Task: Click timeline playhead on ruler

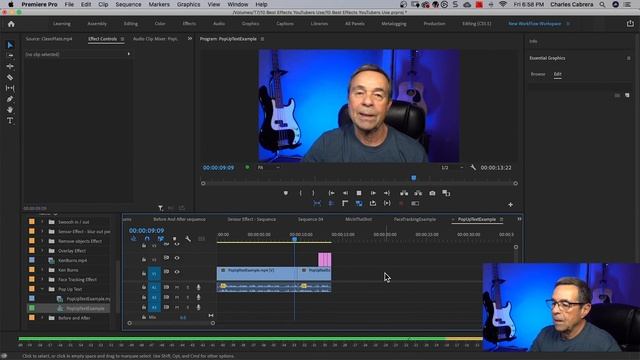Action: [x=294, y=239]
